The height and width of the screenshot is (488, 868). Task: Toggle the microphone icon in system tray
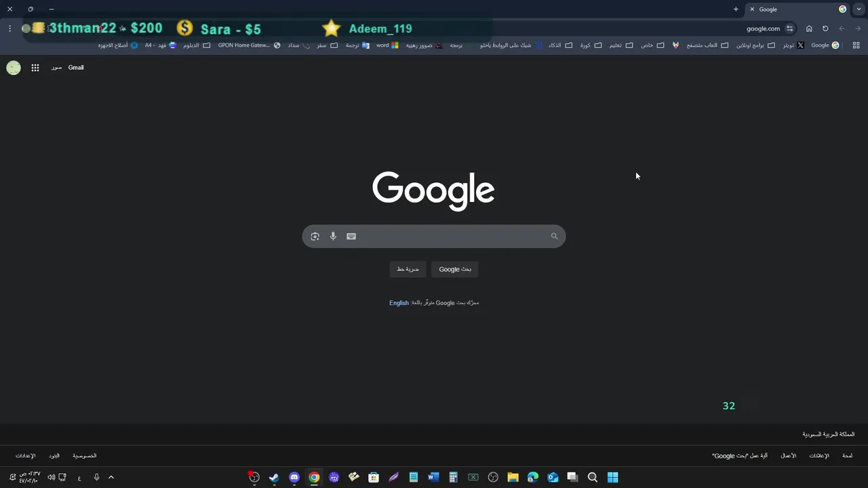pos(96,477)
